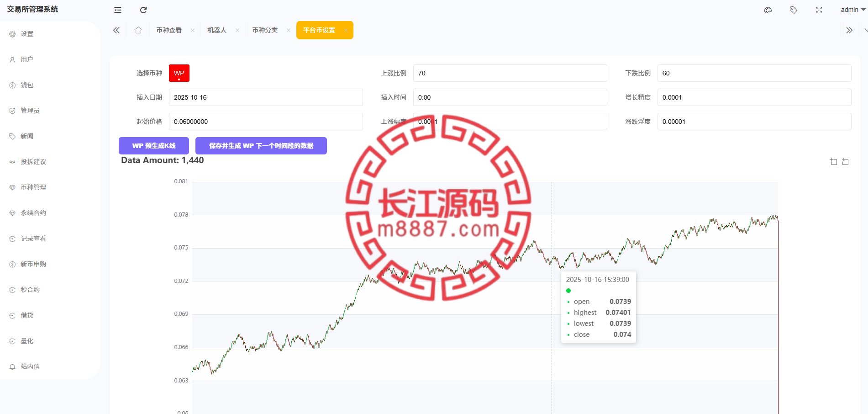Click the chart zoom-reset tool icon
868x414 pixels.
[846, 162]
